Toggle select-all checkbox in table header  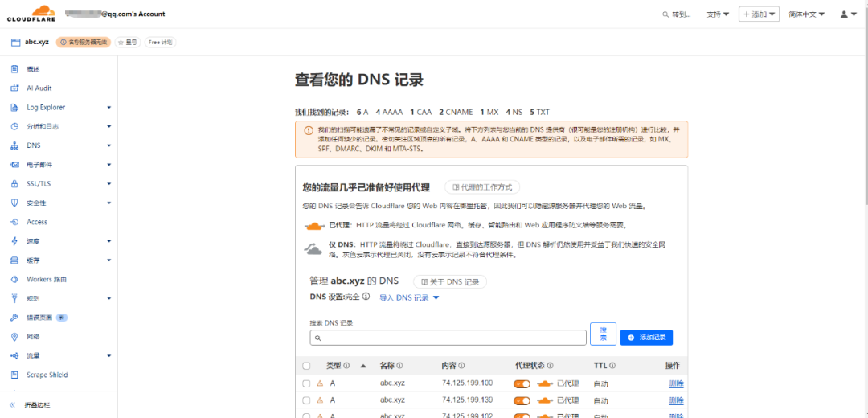point(306,366)
